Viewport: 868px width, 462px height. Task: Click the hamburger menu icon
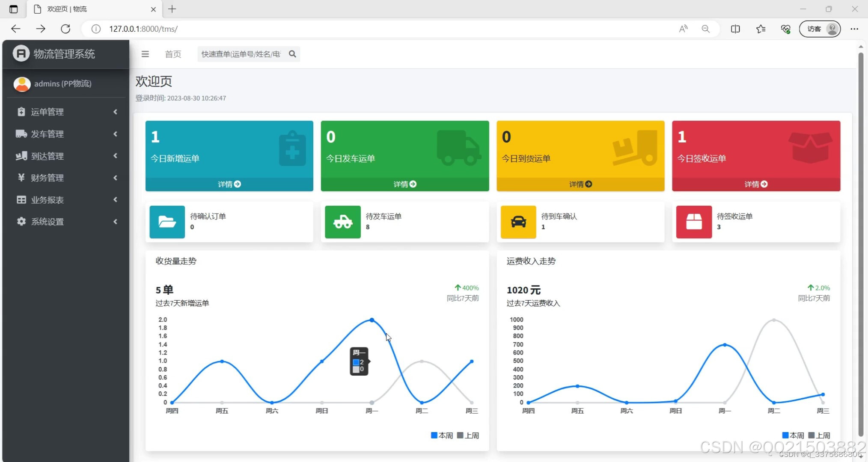pyautogui.click(x=145, y=54)
